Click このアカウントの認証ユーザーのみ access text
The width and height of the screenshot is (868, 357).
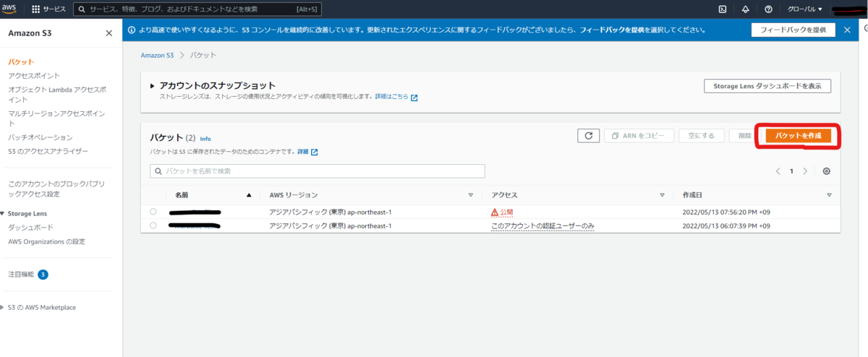point(542,226)
